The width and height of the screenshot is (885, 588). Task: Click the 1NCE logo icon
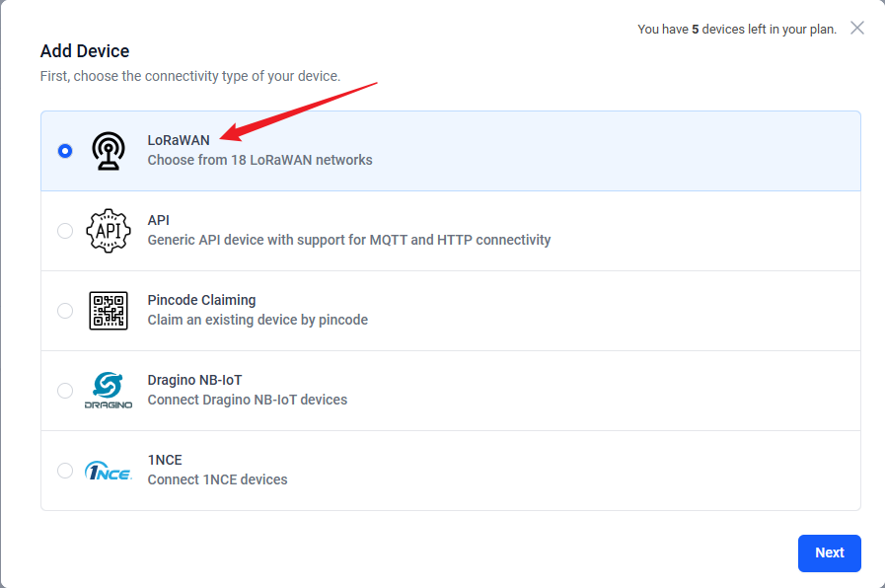[109, 471]
